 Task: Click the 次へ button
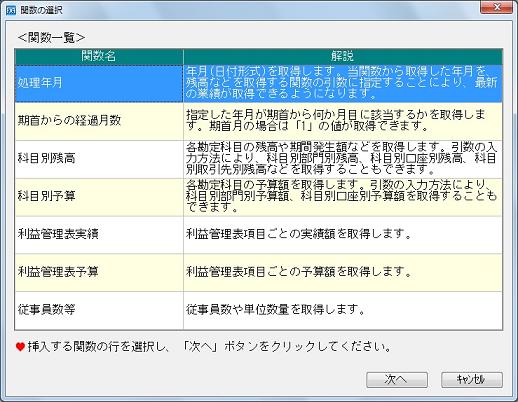click(x=397, y=379)
